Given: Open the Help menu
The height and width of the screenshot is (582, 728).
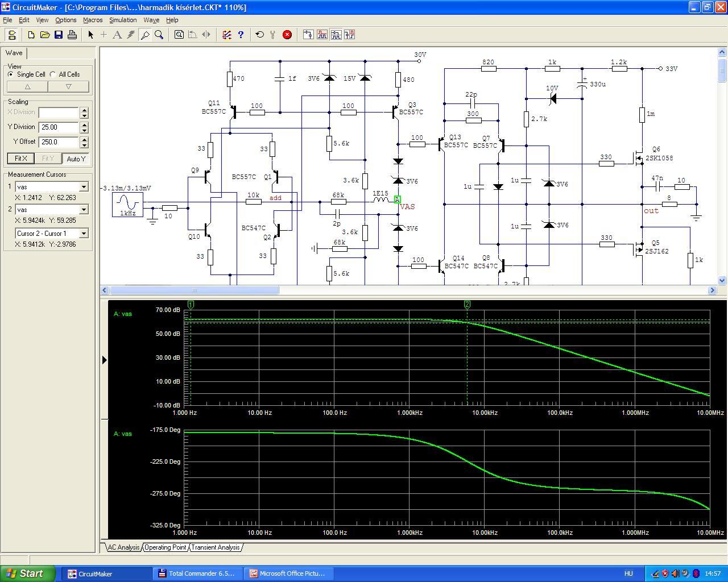Looking at the screenshot, I should (172, 20).
